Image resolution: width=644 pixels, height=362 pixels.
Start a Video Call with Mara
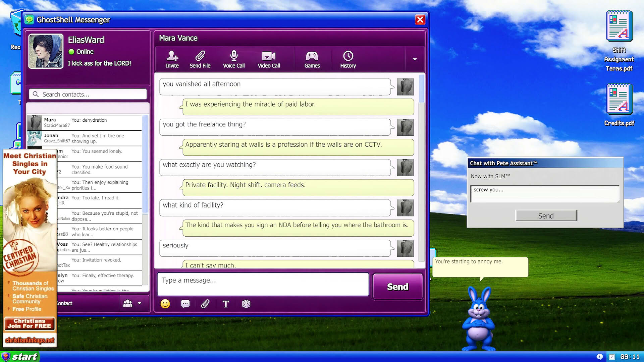pos(269,59)
